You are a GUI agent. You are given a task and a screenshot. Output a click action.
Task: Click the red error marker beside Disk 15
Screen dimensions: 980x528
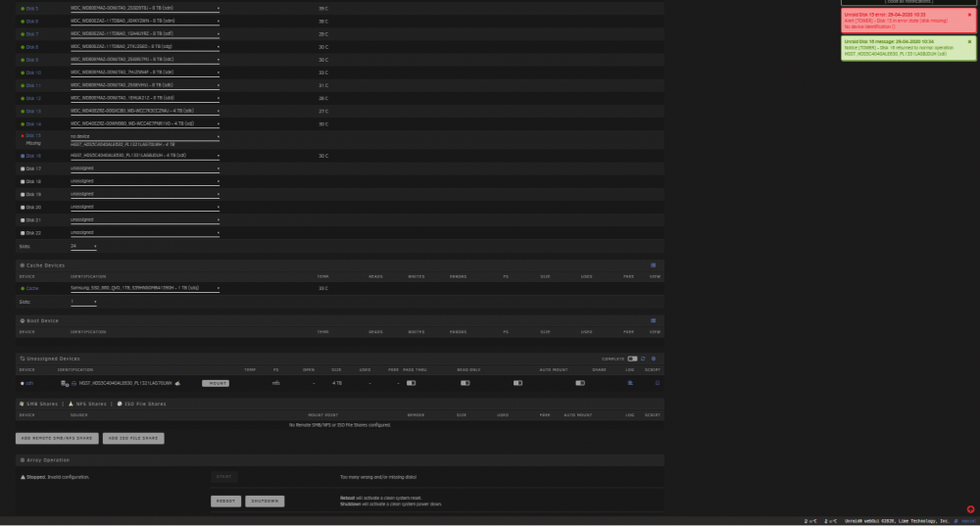24,136
